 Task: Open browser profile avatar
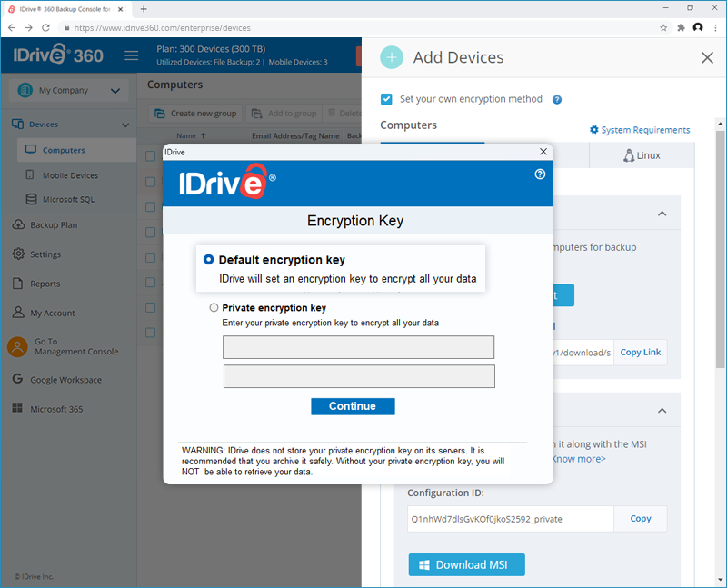pyautogui.click(x=698, y=27)
